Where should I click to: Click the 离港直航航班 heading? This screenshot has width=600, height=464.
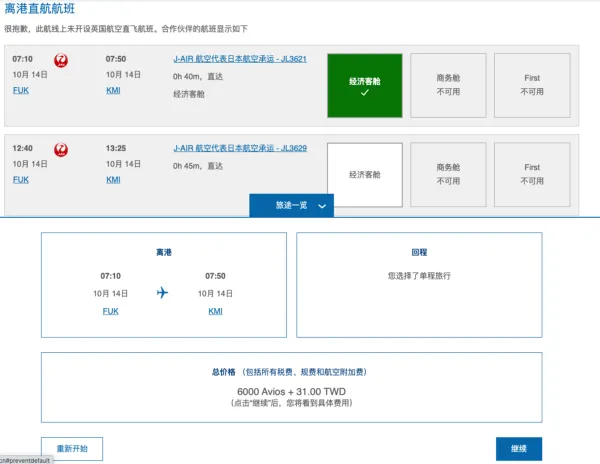point(40,8)
